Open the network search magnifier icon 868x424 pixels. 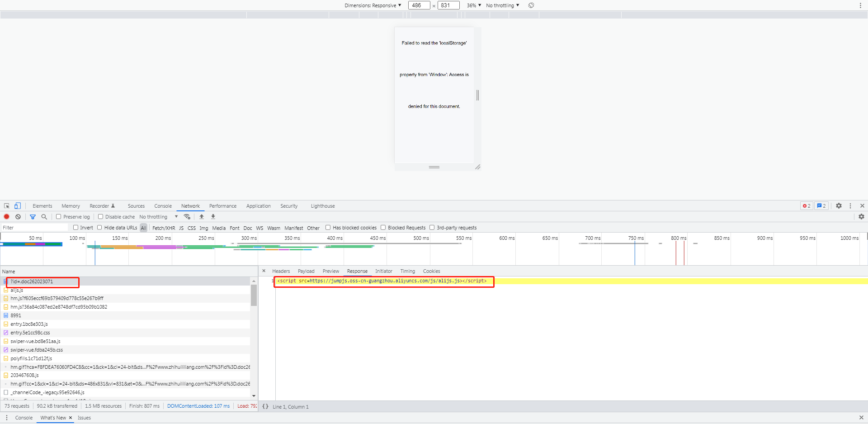pos(44,217)
